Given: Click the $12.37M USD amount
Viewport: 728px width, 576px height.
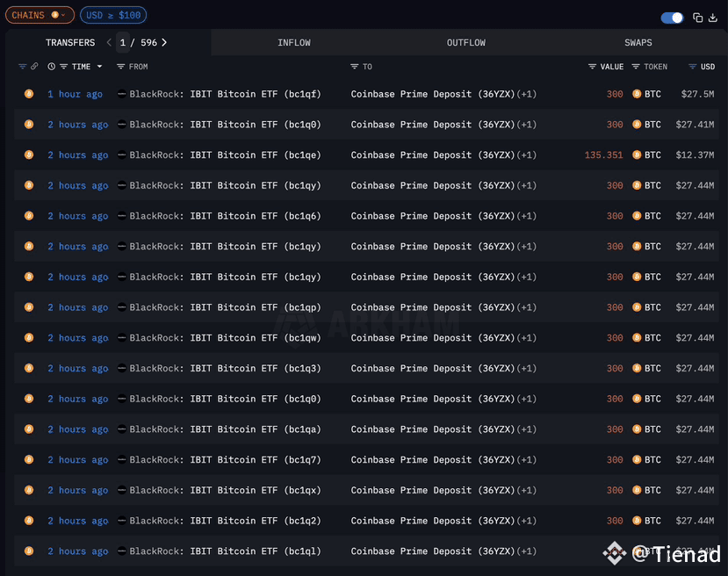Looking at the screenshot, I should [x=695, y=155].
